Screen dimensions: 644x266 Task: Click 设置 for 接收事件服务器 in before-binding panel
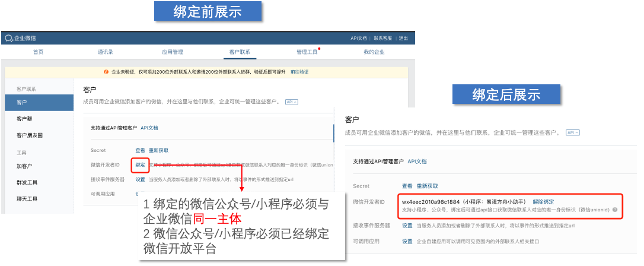[141, 179]
